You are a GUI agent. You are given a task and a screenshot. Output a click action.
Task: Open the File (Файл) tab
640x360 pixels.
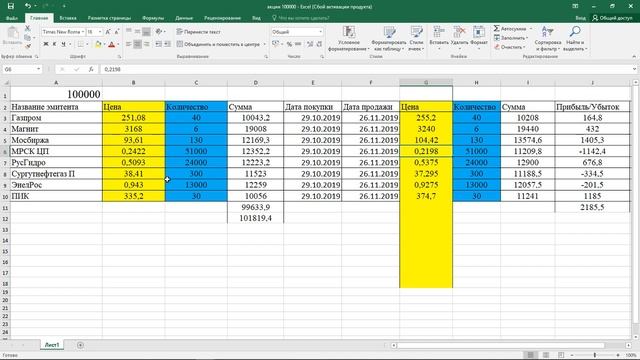12,18
